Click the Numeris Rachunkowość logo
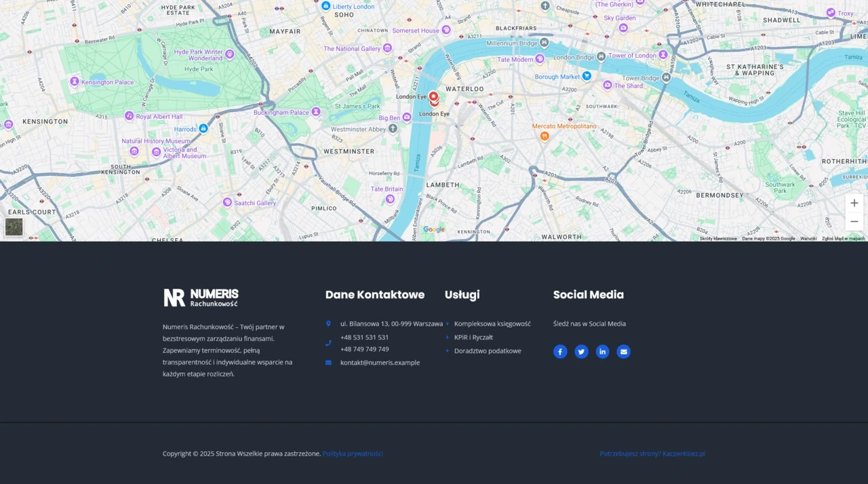 [201, 297]
